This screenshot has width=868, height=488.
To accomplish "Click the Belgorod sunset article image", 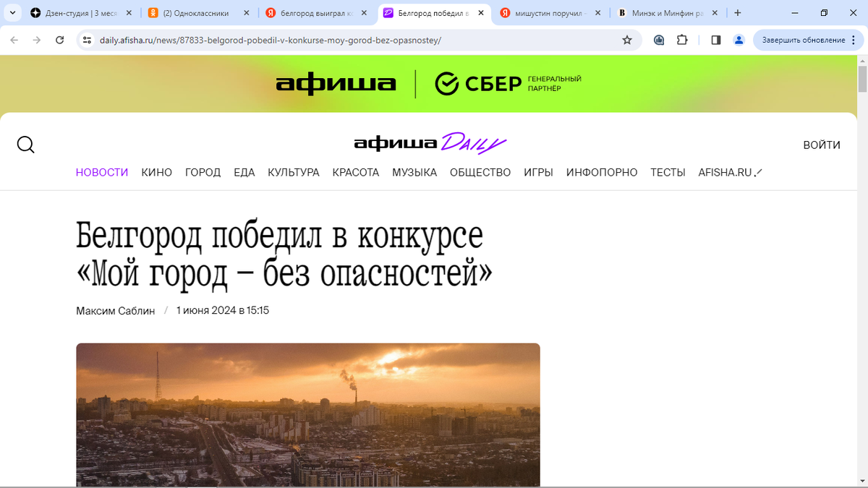I will click(308, 414).
